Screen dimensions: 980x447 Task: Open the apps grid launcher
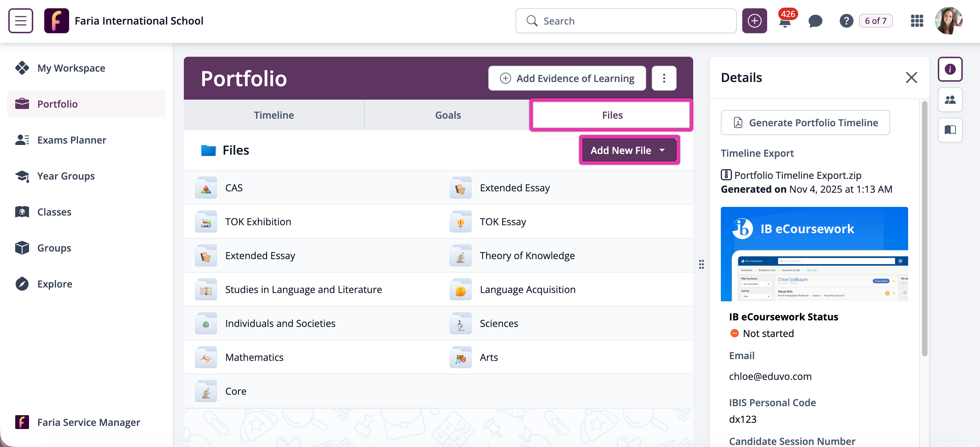[x=917, y=21]
